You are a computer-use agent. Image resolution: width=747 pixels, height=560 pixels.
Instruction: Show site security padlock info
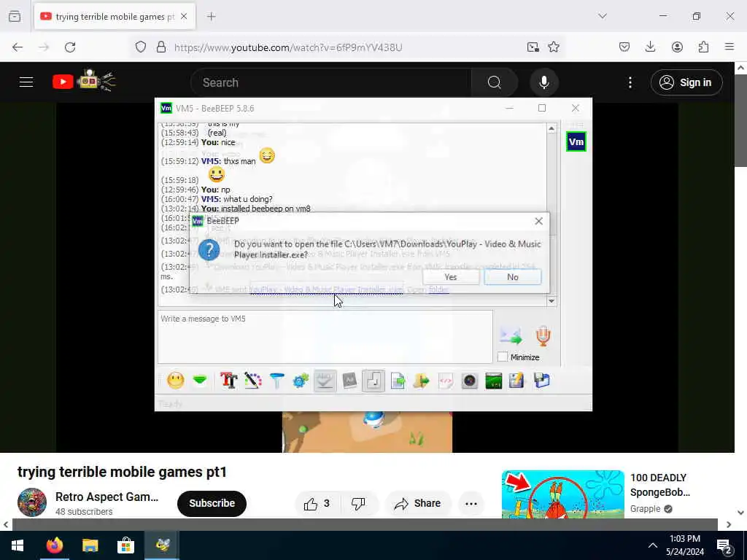161,47
